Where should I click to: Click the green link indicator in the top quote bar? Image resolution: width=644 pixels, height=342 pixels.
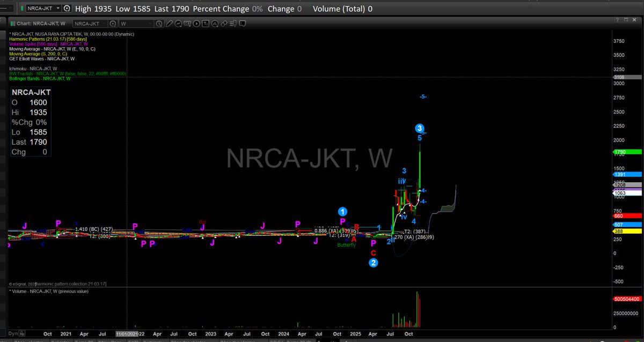point(22,9)
